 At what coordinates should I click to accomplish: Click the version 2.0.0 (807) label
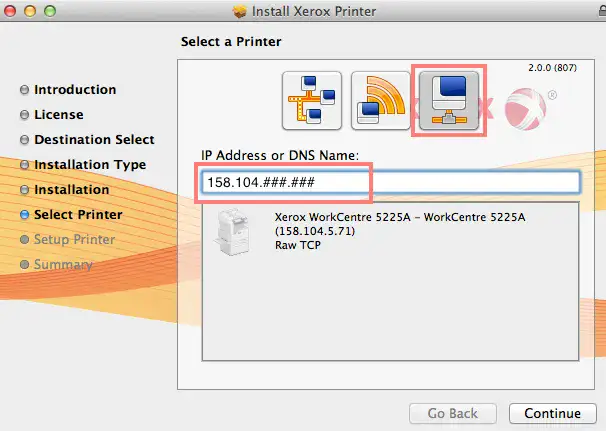552,68
